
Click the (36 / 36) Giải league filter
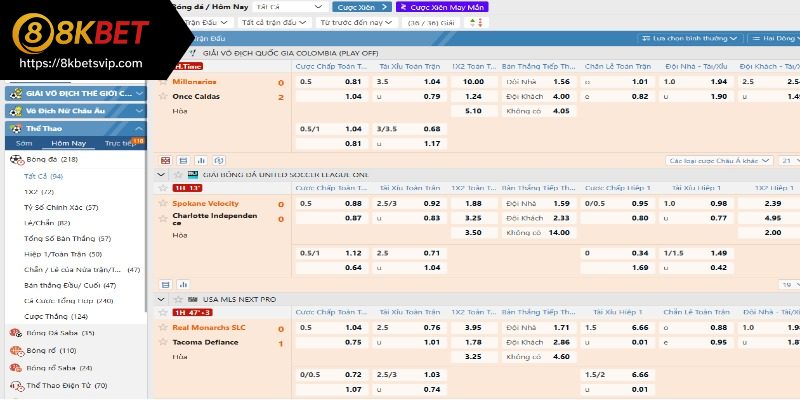(430, 22)
